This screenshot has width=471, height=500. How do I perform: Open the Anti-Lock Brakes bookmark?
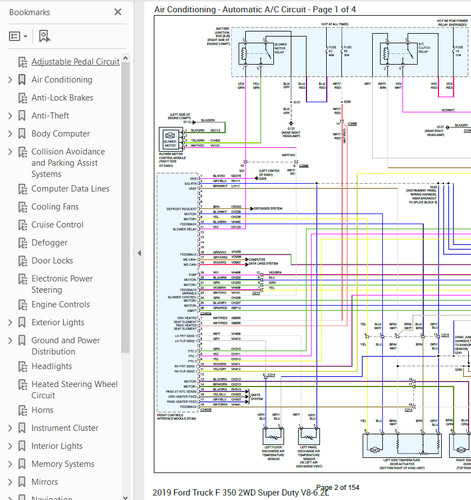62,98
